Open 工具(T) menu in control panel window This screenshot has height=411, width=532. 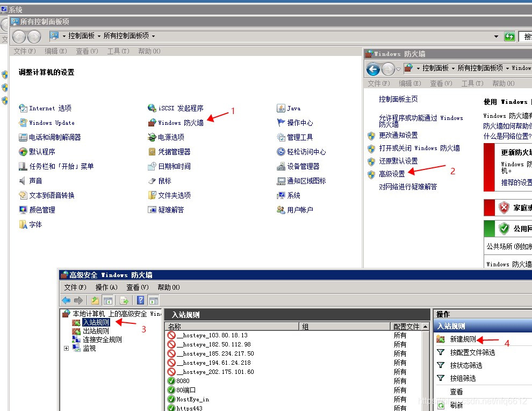pyautogui.click(x=118, y=51)
